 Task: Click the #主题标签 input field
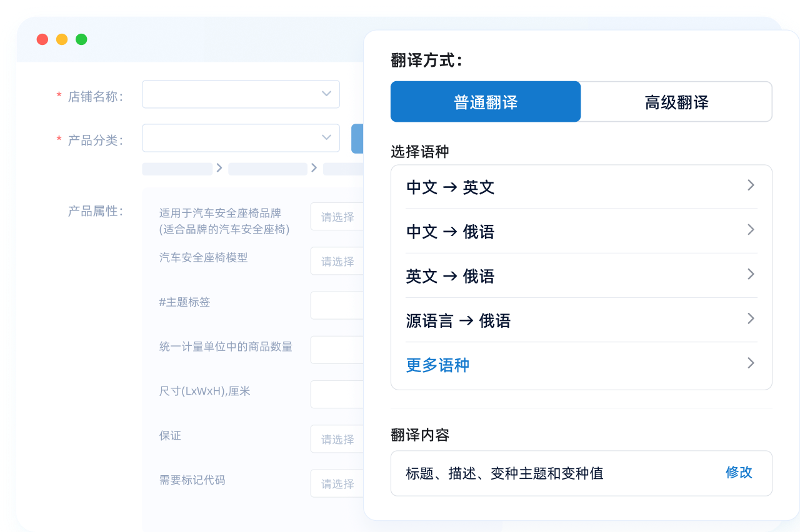pyautogui.click(x=337, y=305)
